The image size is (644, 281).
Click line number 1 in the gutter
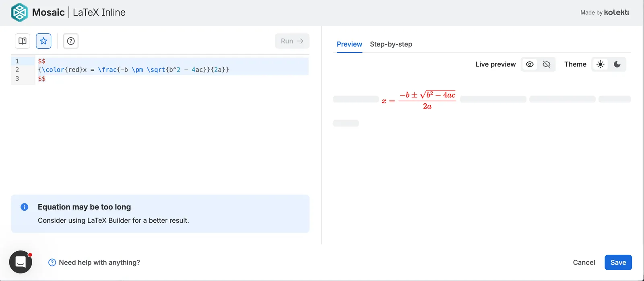[17, 61]
